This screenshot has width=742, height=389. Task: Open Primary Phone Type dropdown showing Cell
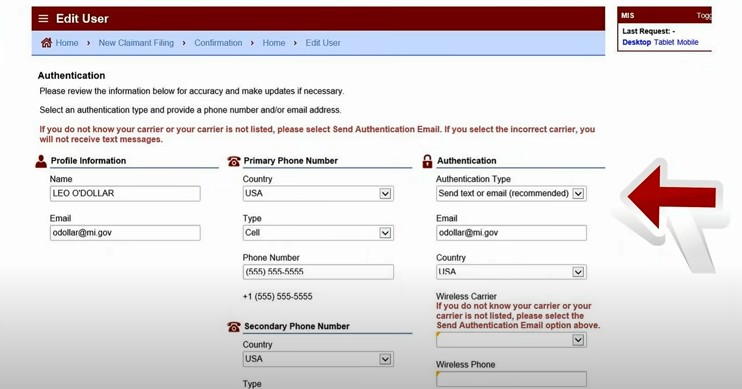pyautogui.click(x=318, y=233)
